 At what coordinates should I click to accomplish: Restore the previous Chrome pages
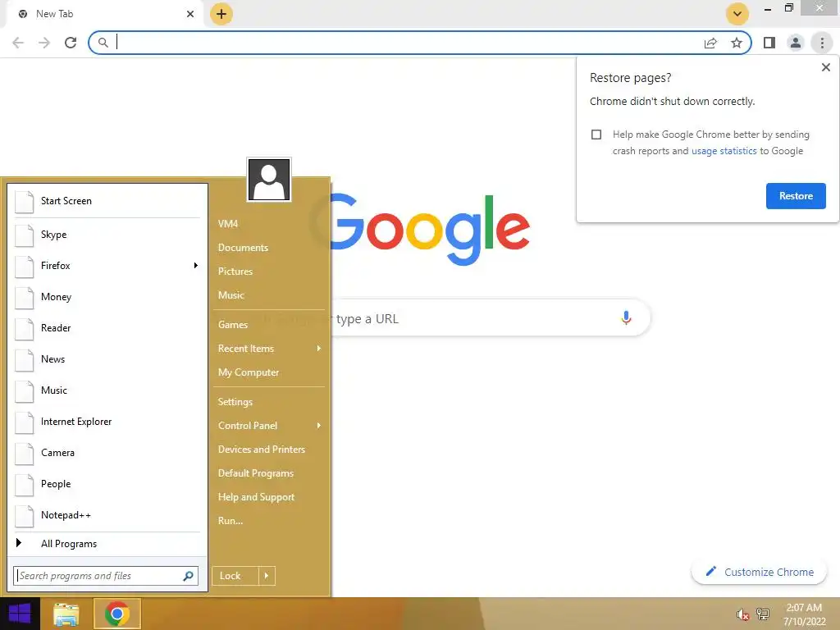click(x=796, y=196)
